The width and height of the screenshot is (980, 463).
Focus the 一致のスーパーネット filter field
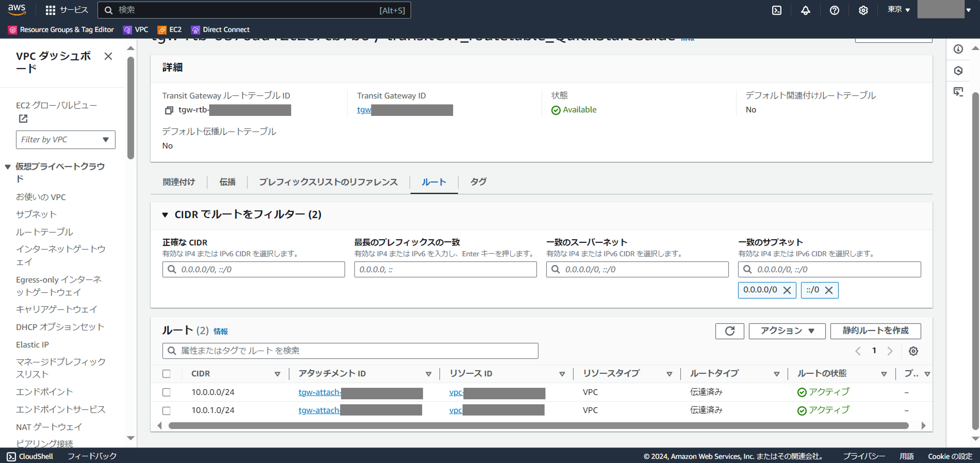637,269
